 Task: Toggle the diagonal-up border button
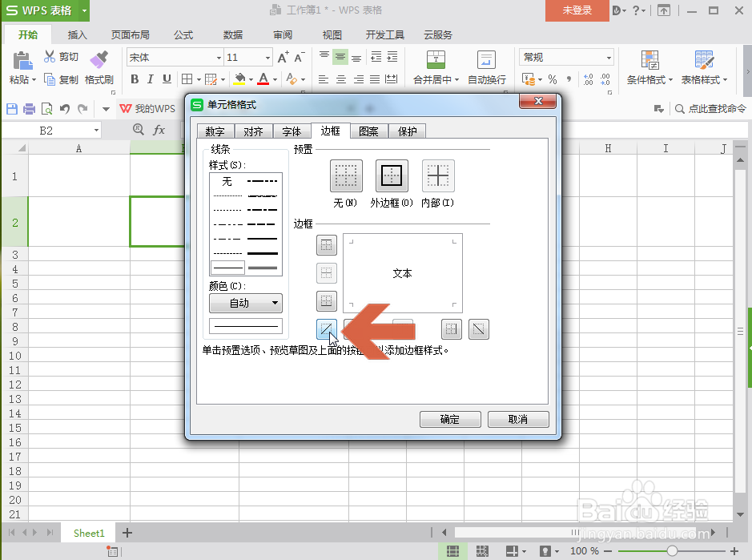327,329
